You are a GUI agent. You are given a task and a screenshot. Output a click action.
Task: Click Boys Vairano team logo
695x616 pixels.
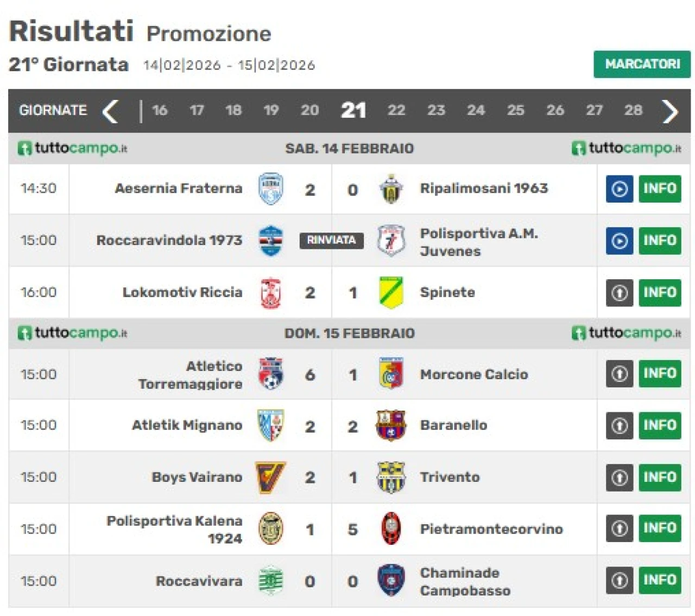pyautogui.click(x=270, y=477)
